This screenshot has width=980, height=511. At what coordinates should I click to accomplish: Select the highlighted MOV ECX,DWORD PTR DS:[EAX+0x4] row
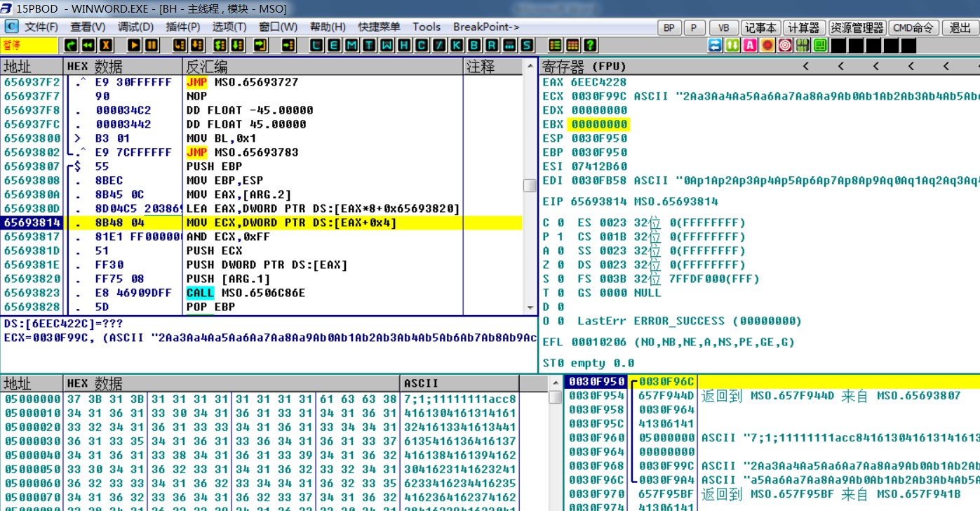(262, 223)
